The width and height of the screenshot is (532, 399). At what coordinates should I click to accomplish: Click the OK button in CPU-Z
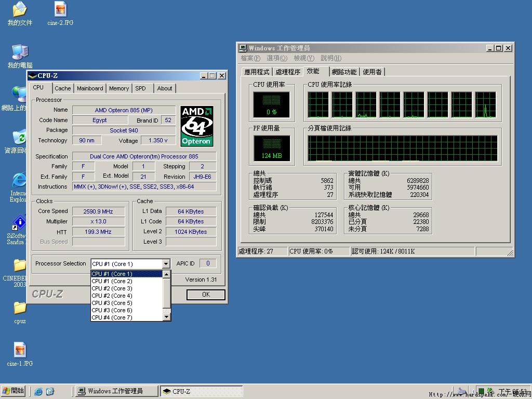tap(206, 295)
